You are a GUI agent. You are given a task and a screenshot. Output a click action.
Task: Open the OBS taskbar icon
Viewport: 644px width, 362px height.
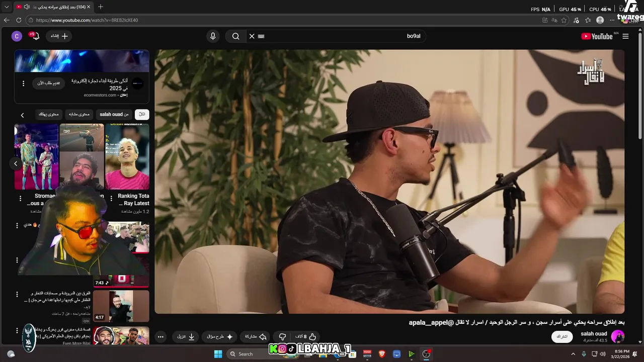pos(426,354)
